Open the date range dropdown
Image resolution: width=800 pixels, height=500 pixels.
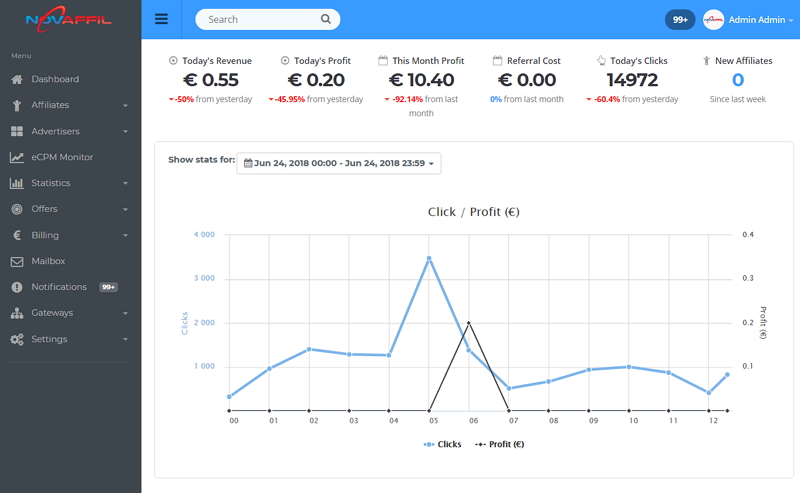click(339, 163)
